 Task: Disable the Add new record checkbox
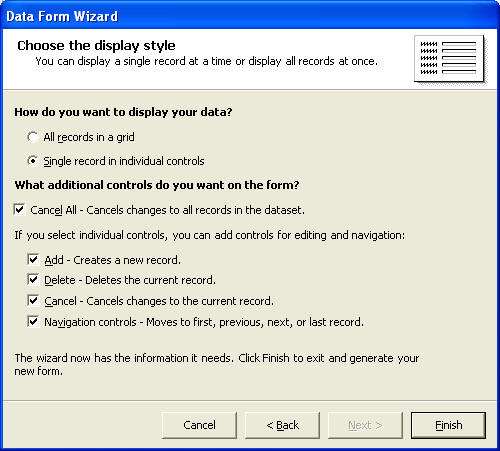(x=33, y=259)
